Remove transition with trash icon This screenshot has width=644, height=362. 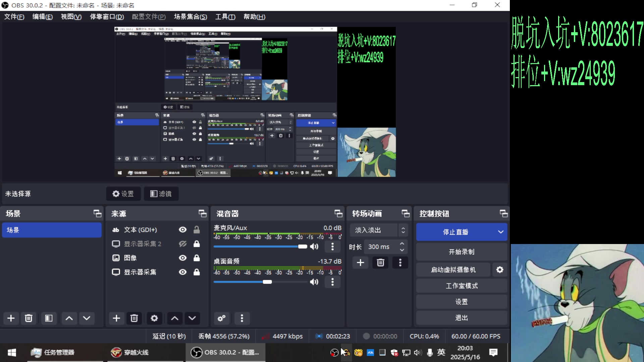(x=380, y=262)
